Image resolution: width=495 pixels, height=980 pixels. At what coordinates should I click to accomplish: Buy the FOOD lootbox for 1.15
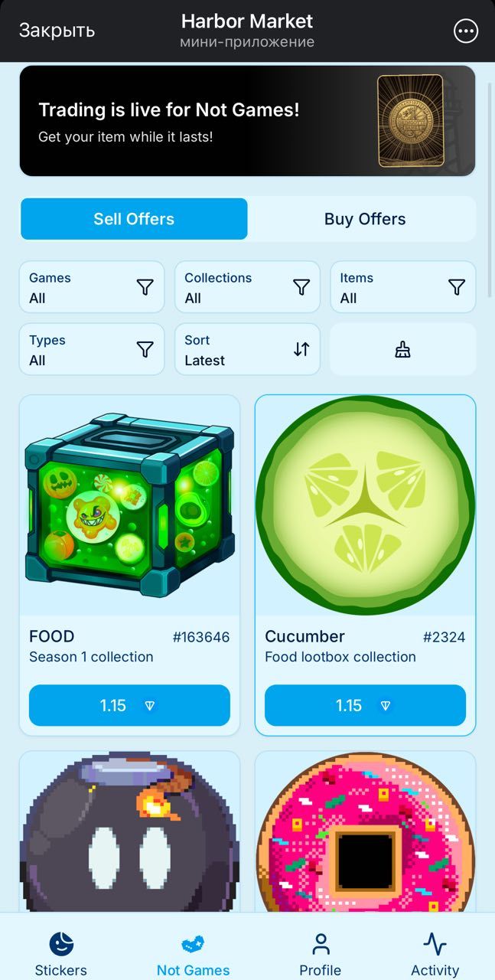point(129,705)
